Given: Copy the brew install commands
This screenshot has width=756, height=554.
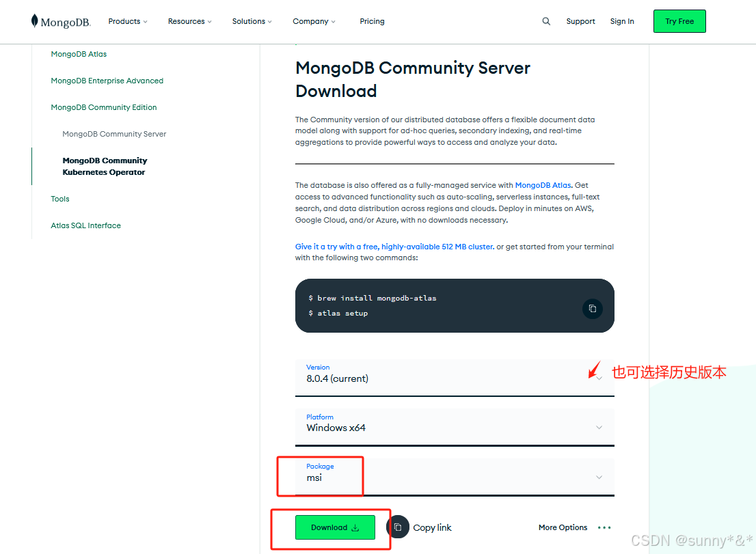Looking at the screenshot, I should coord(592,309).
